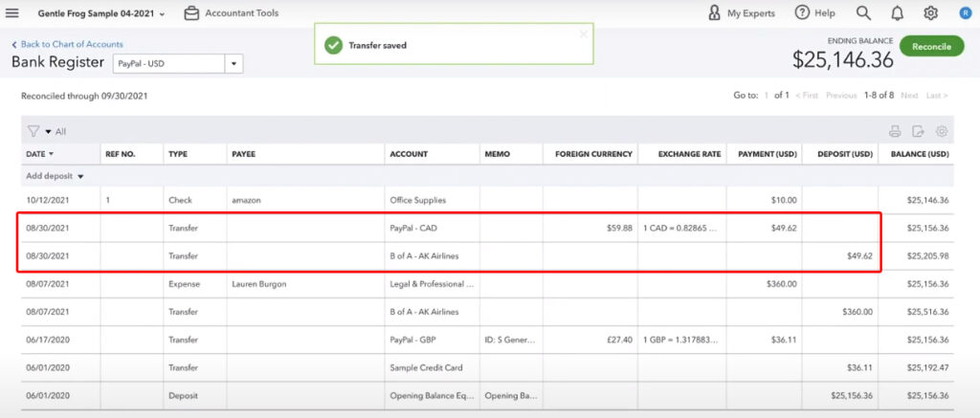
Task: Open the hamburger navigation menu
Action: click(11, 13)
